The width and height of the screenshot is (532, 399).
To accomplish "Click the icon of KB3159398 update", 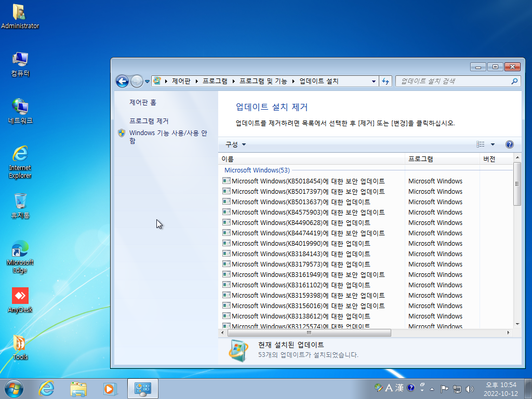I will (227, 295).
